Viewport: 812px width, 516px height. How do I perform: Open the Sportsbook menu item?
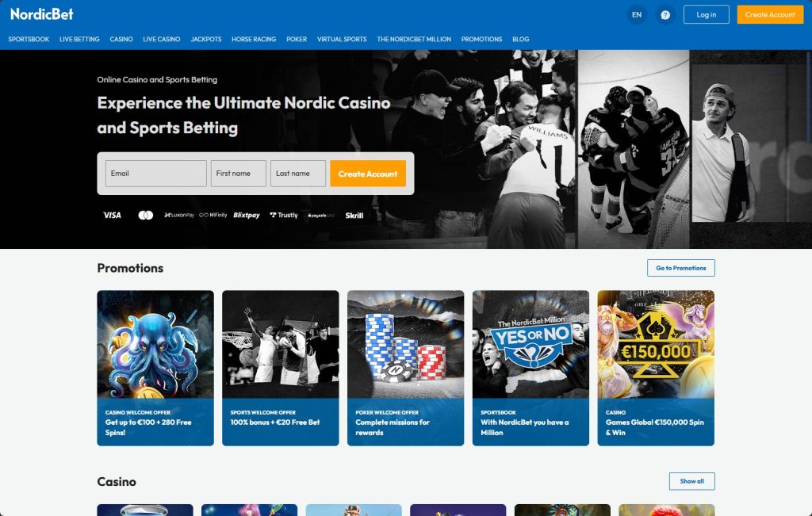click(29, 40)
